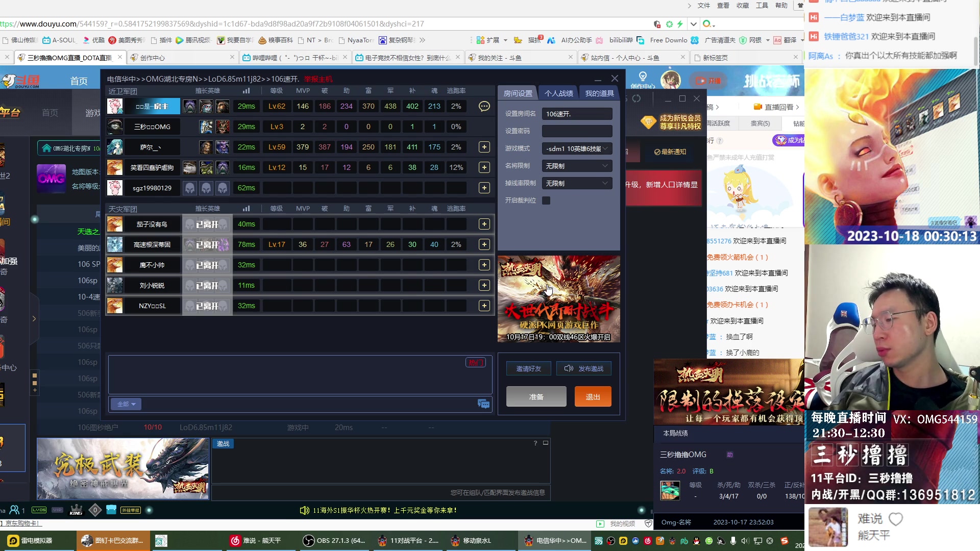Click the 发布邀战 button
980x551 pixels.
tap(584, 368)
